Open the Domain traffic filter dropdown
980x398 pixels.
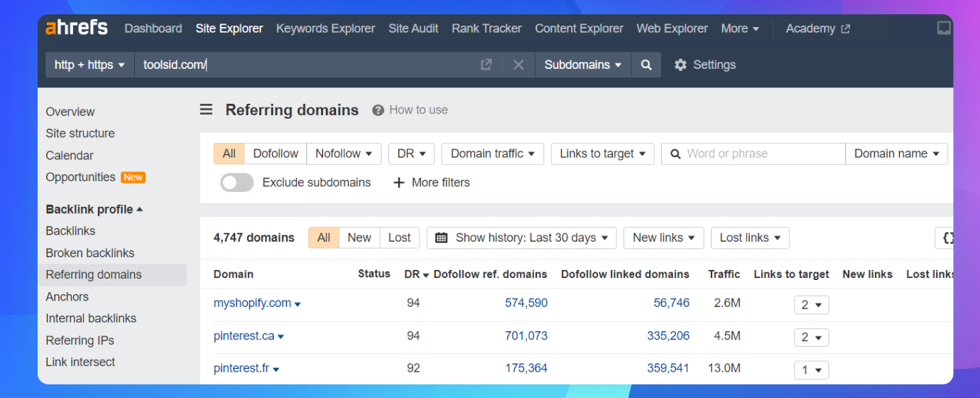pyautogui.click(x=493, y=154)
